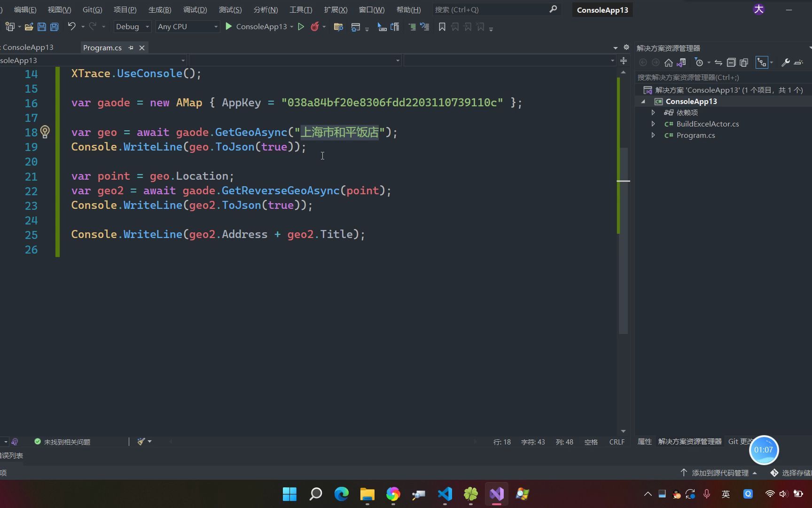Switch between solutions and folder views icon
This screenshot has height=508, width=812.
click(681, 63)
